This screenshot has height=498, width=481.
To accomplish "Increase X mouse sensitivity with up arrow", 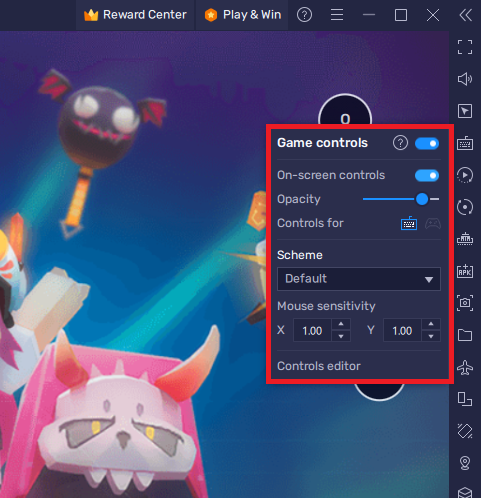I will [x=341, y=324].
